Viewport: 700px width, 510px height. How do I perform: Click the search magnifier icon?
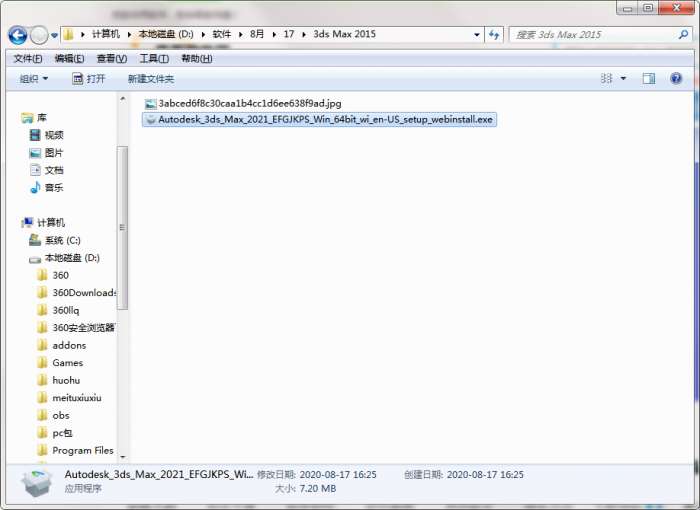tap(683, 34)
